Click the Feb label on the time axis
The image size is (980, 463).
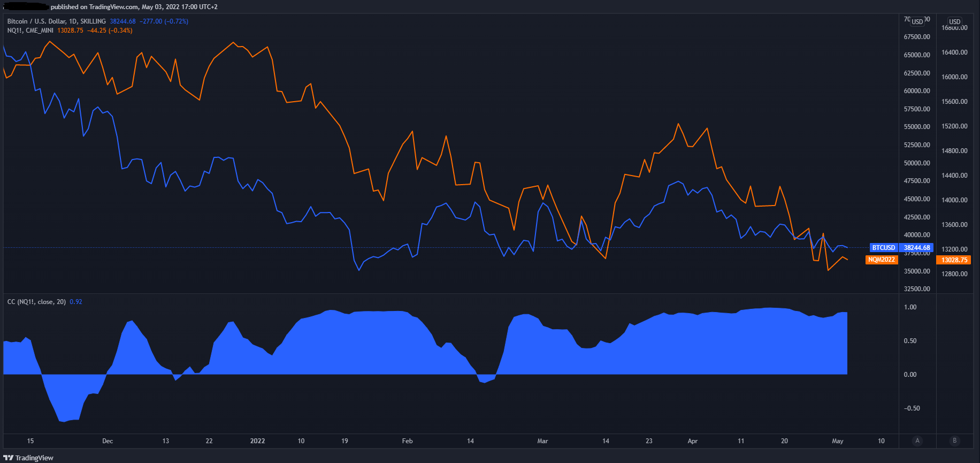click(x=408, y=441)
